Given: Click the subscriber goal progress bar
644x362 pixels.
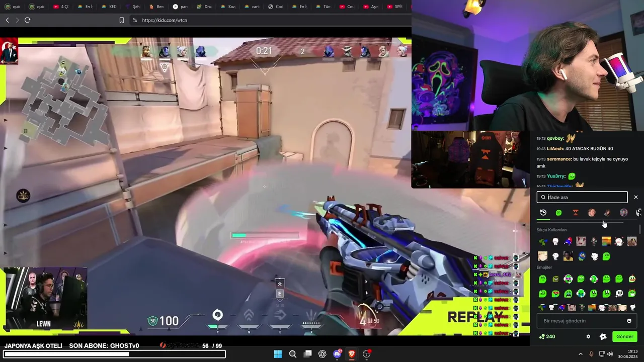Looking at the screenshot, I should tap(114, 354).
